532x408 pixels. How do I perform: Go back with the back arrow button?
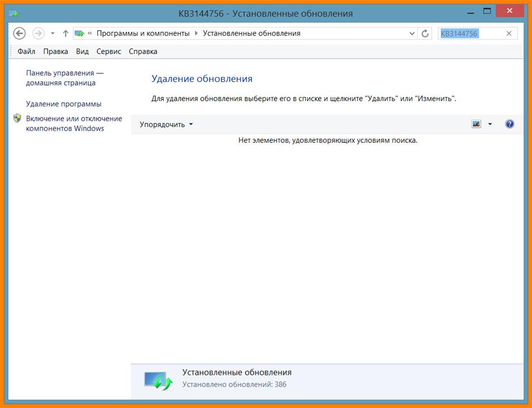pos(19,33)
